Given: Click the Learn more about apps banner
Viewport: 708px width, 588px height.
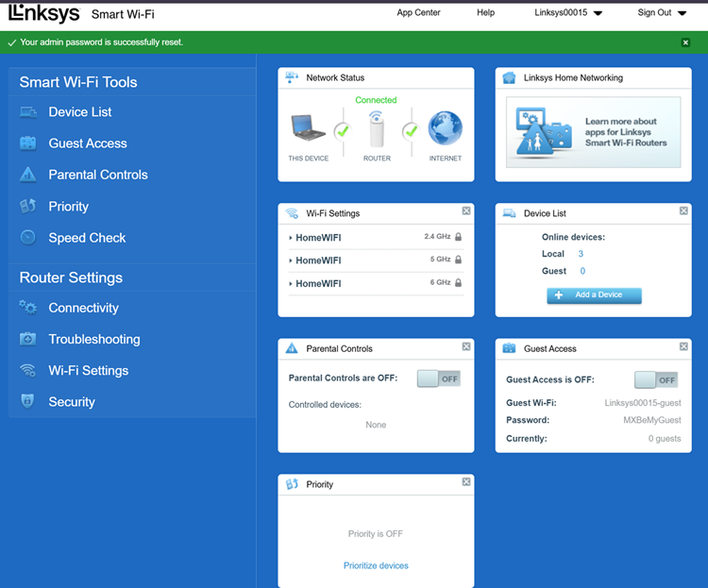Looking at the screenshot, I should coord(594,132).
